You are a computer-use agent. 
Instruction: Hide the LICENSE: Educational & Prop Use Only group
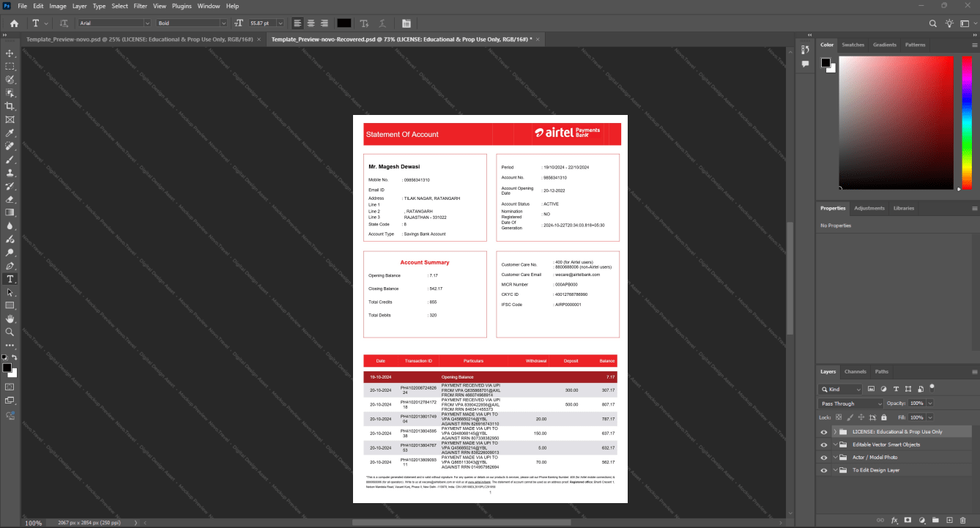click(824, 432)
